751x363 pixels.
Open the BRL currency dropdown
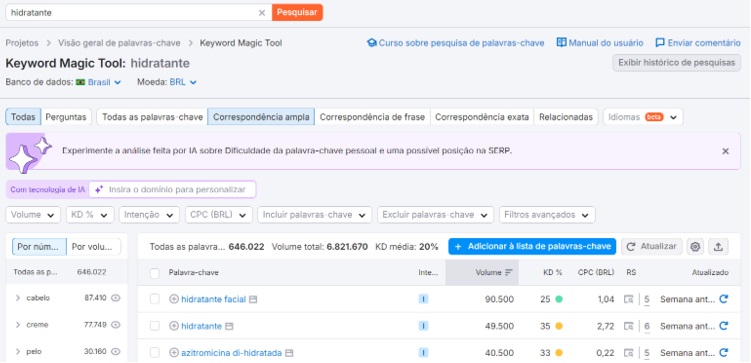(x=183, y=82)
